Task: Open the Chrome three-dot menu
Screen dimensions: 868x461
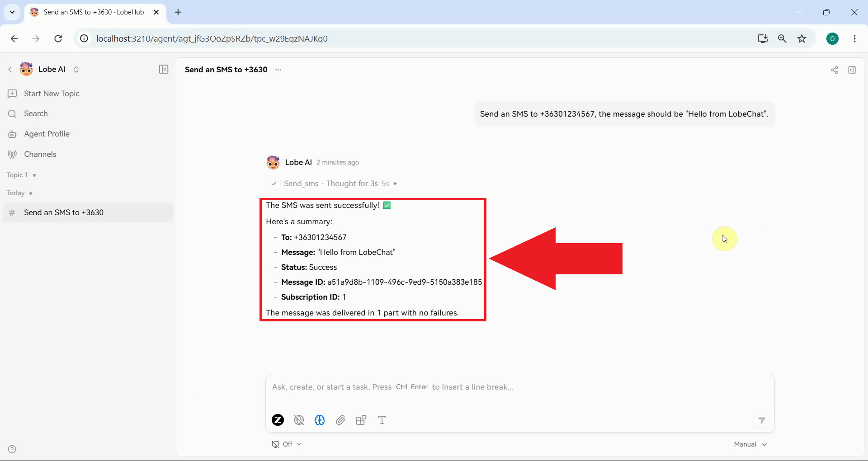Action: click(854, 38)
